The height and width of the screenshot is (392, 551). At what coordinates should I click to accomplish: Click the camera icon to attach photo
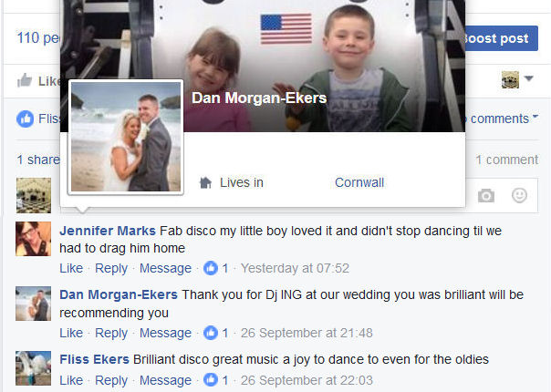click(x=486, y=195)
